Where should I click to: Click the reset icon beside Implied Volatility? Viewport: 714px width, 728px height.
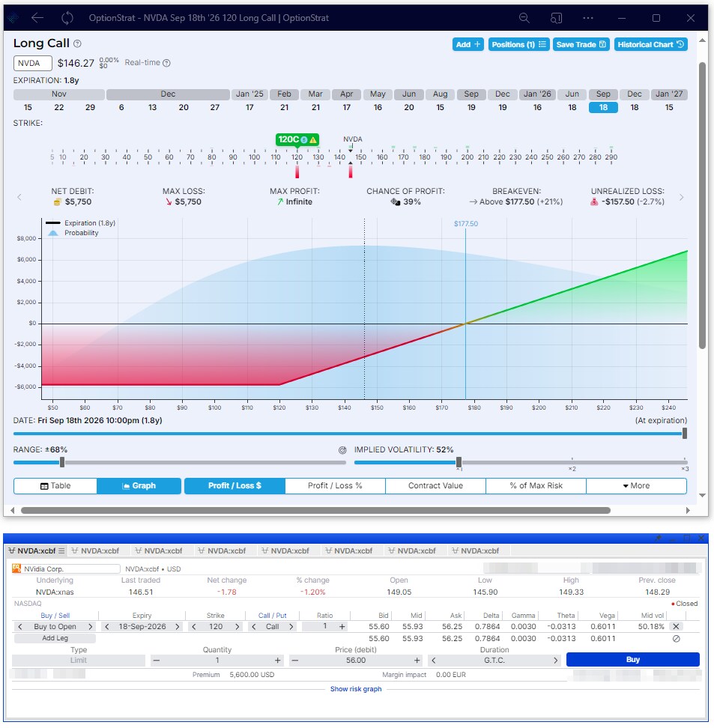click(x=342, y=450)
